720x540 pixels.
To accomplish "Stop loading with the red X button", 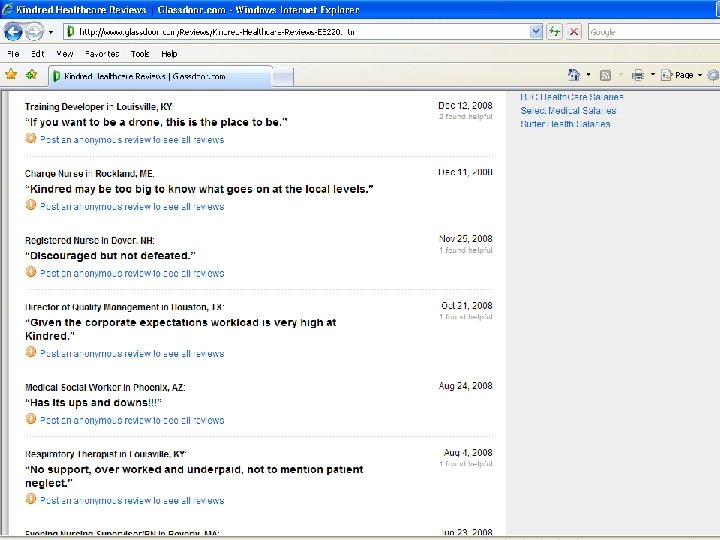I will coord(574,32).
